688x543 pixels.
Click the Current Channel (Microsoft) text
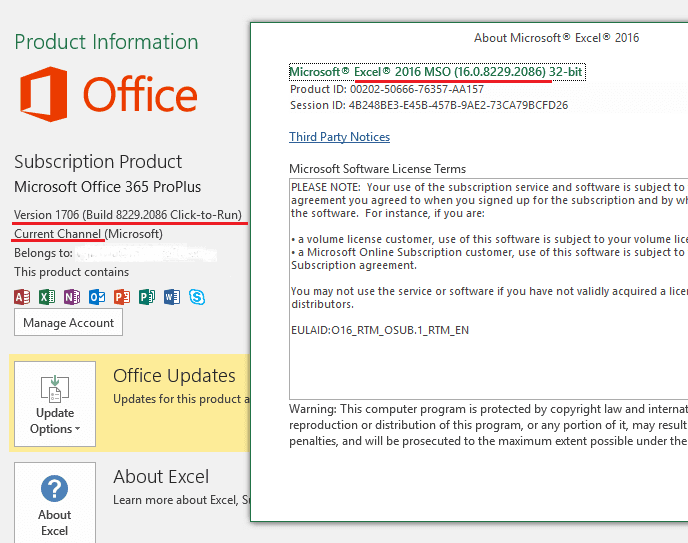(x=88, y=234)
